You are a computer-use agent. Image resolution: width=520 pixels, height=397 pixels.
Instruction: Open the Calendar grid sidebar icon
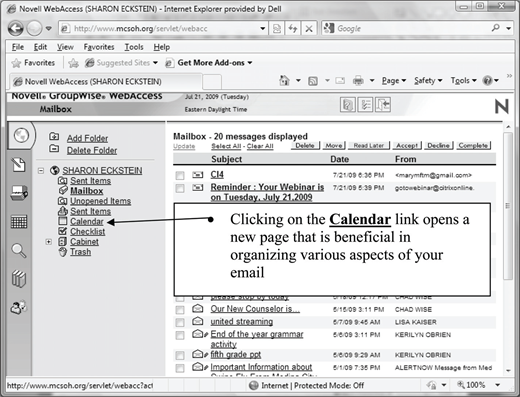pyautogui.click(x=19, y=222)
